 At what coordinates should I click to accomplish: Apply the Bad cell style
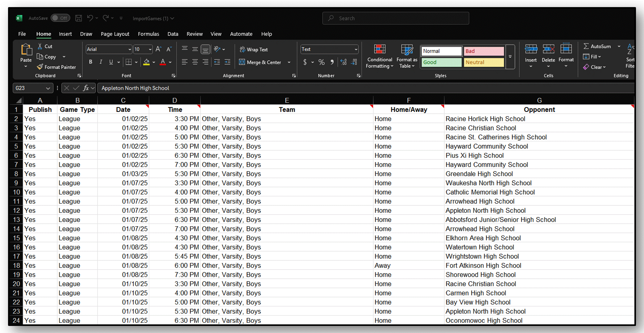[484, 51]
